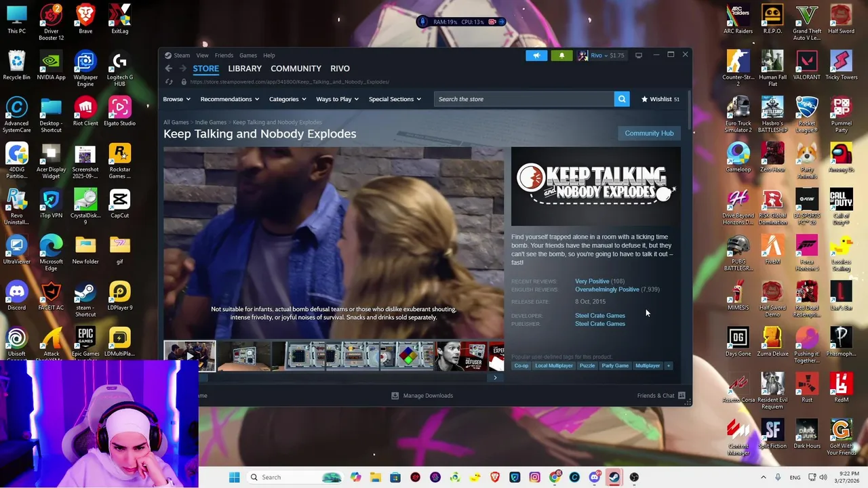
Task: Open Discord from the taskbar
Action: click(x=594, y=477)
